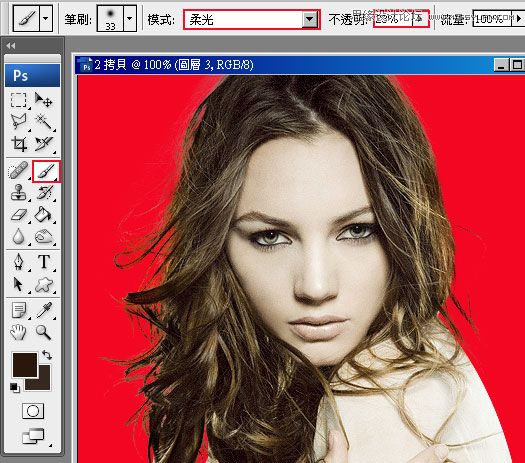Select the History Brush tool

(44, 192)
